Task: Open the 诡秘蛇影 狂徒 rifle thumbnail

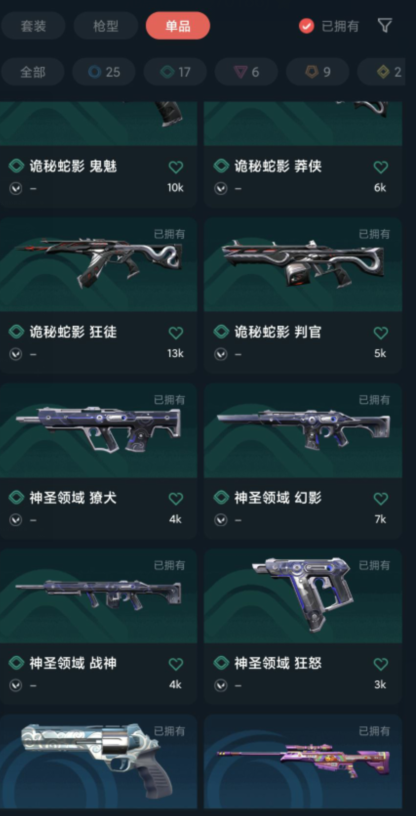Action: 98,264
